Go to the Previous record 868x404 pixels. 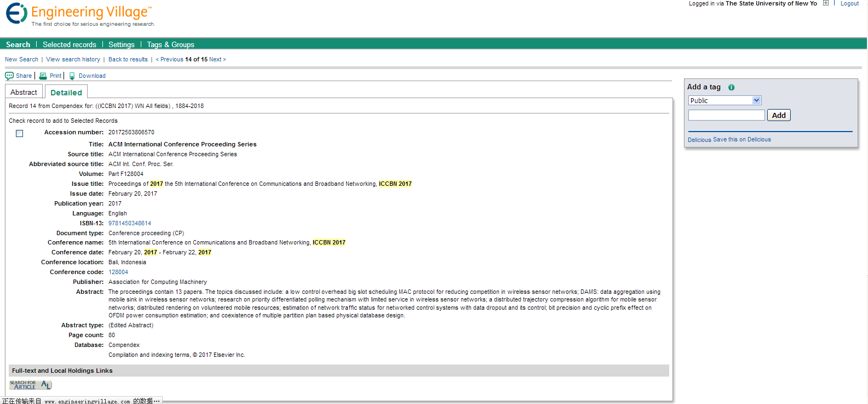coord(169,59)
